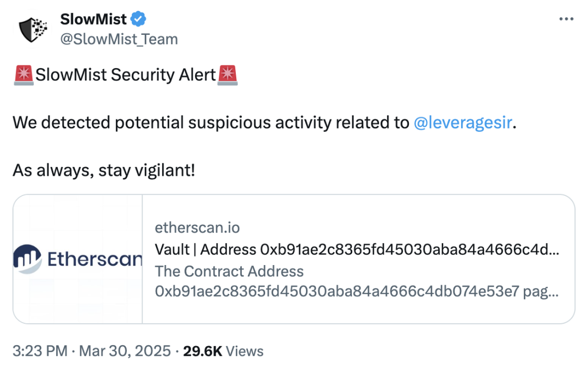Click "The Contract Address" card description
This screenshot has height=369, width=588.
(x=229, y=271)
